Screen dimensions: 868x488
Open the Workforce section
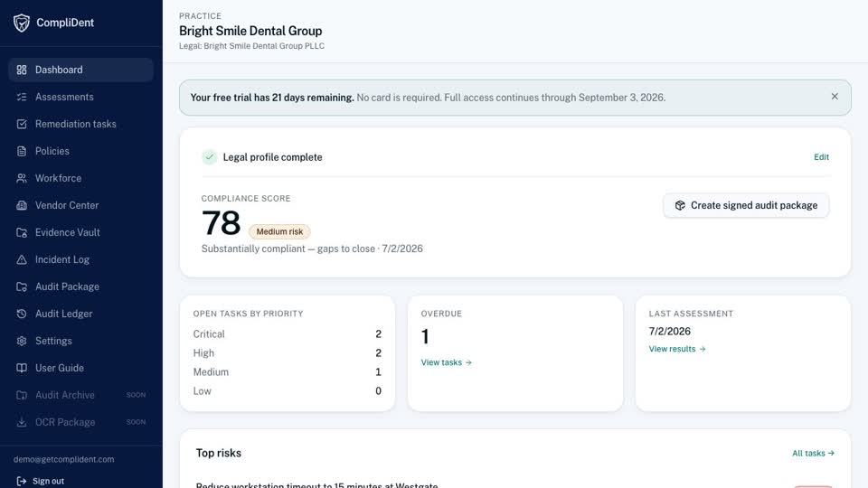coord(80,178)
